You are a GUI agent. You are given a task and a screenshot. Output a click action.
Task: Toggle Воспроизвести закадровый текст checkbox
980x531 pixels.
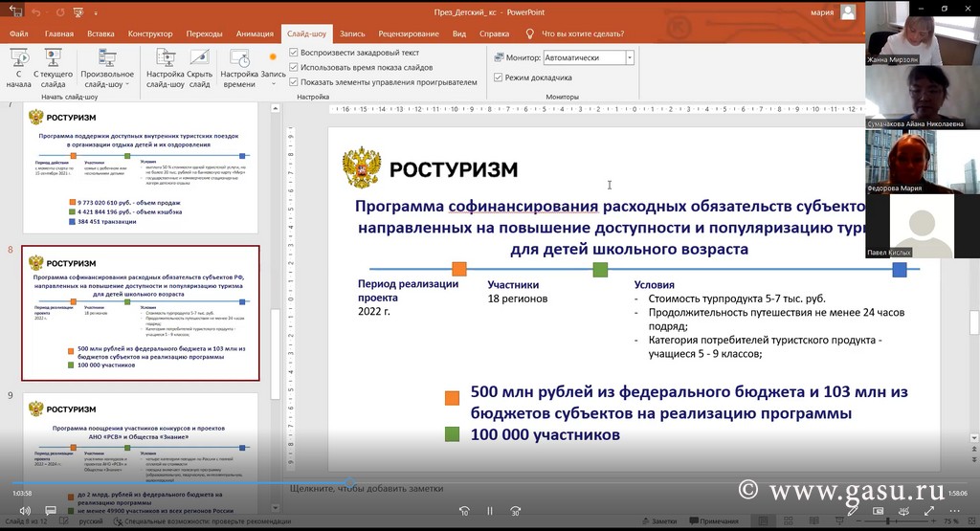(294, 54)
